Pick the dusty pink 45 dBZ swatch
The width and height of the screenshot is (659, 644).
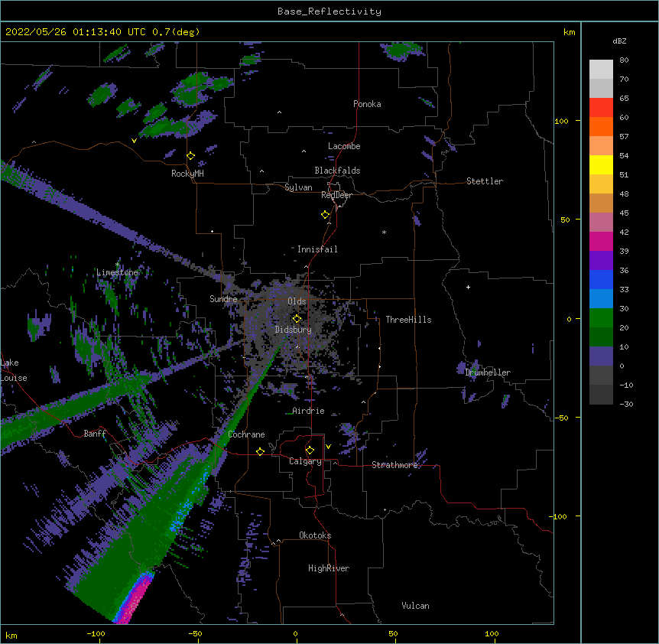pos(601,222)
